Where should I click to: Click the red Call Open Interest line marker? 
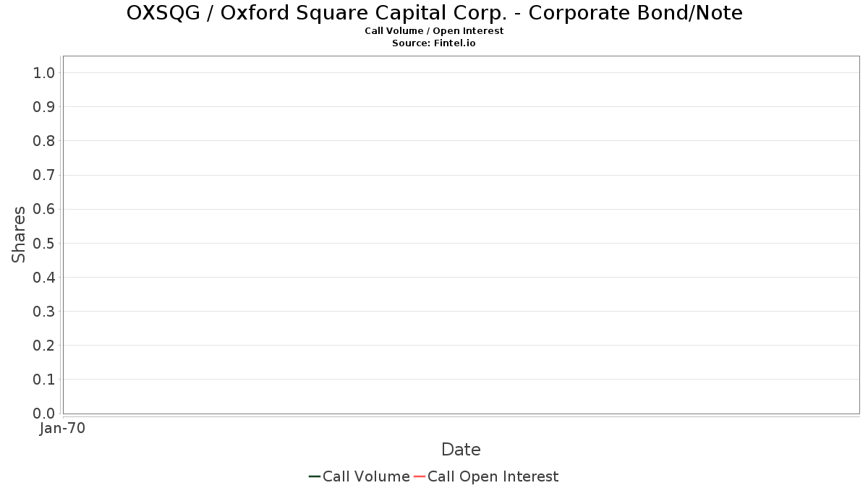420,476
